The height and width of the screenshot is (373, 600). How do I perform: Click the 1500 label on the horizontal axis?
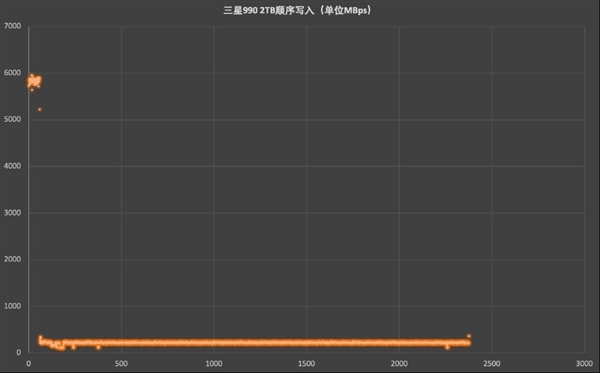307,363
